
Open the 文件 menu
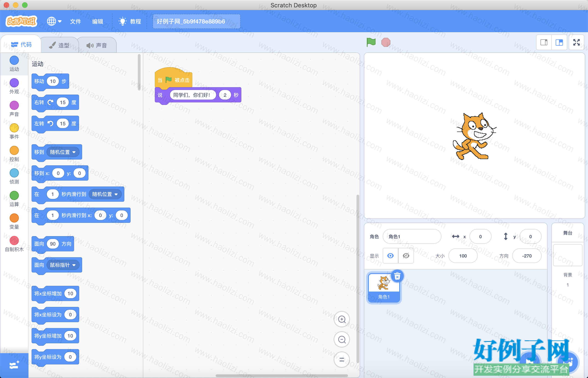76,21
